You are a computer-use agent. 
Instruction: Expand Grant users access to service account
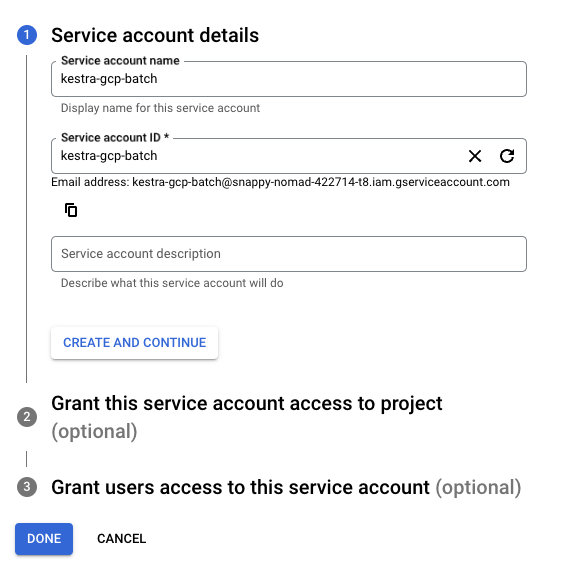pyautogui.click(x=286, y=487)
